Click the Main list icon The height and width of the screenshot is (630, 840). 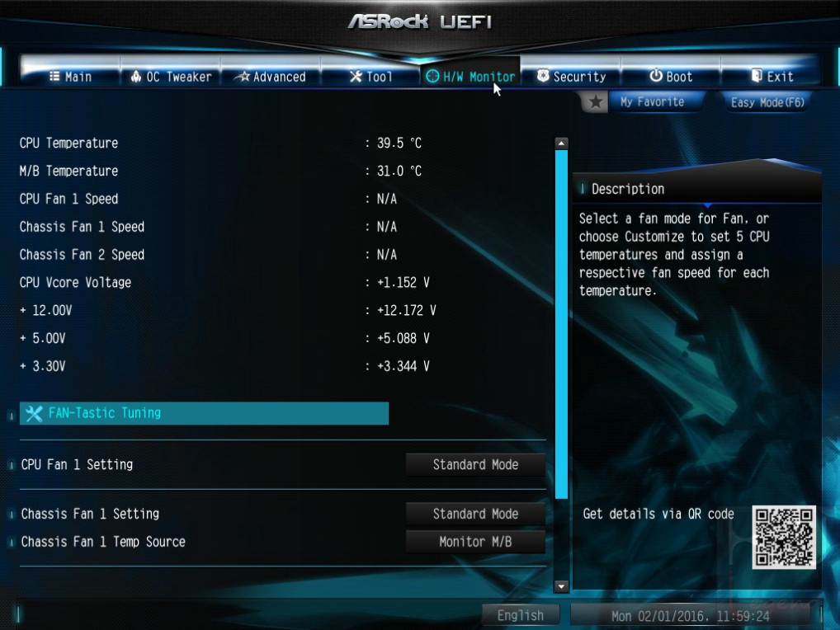click(x=54, y=76)
